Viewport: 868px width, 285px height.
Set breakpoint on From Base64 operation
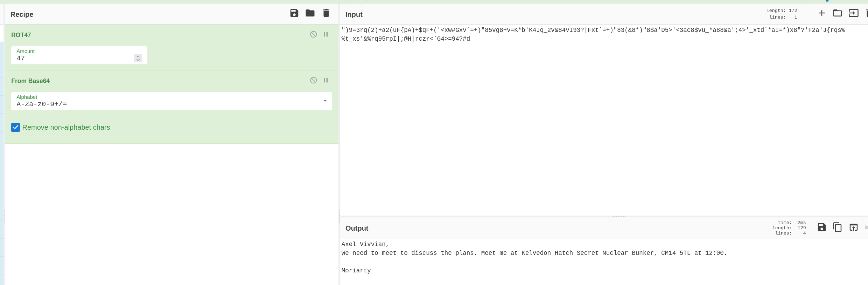tap(325, 80)
